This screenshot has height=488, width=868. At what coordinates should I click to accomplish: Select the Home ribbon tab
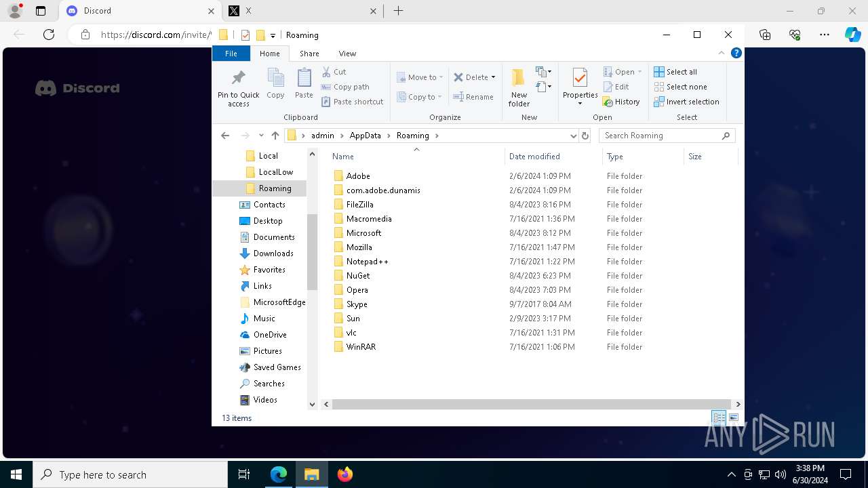pos(269,54)
